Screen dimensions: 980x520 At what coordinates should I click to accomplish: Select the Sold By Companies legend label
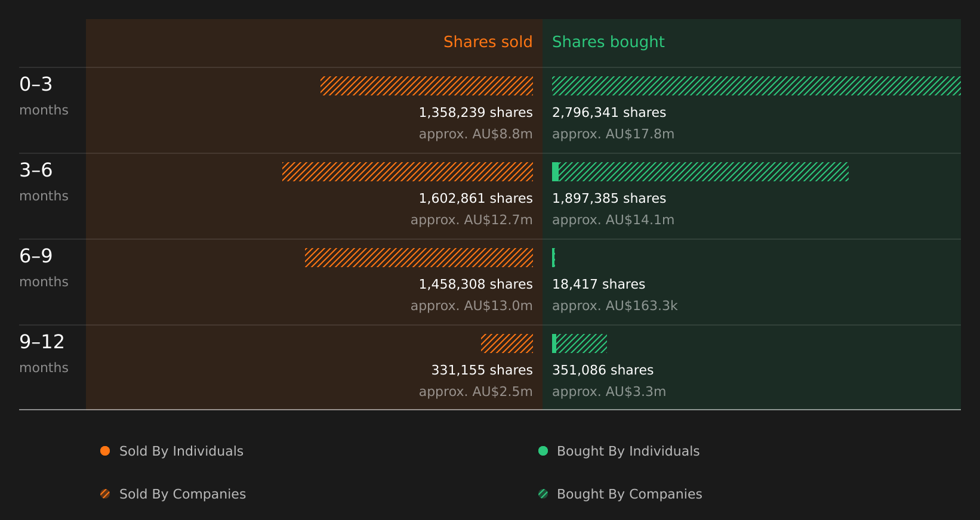pyautogui.click(x=183, y=494)
